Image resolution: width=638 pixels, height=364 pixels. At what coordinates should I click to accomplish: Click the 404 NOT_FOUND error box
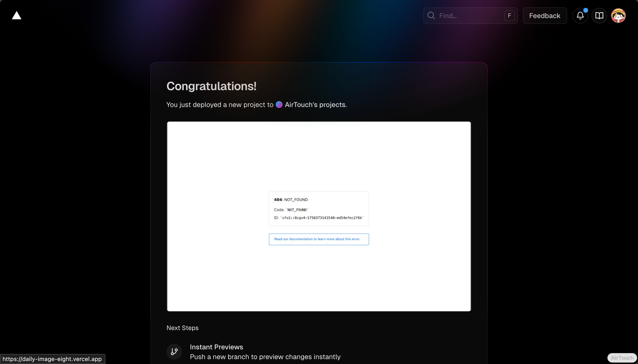[319, 208]
